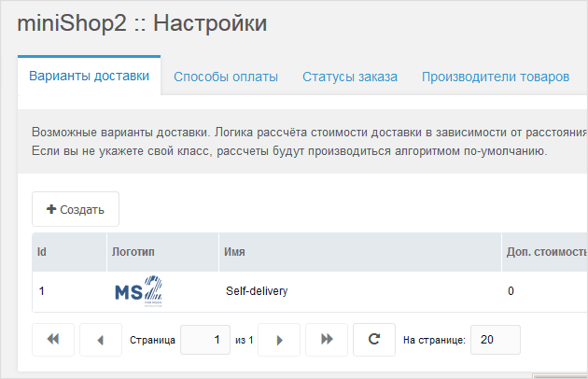Open the Статусы заказа tab
Viewport: 588px width, 379px height.
pyautogui.click(x=350, y=77)
